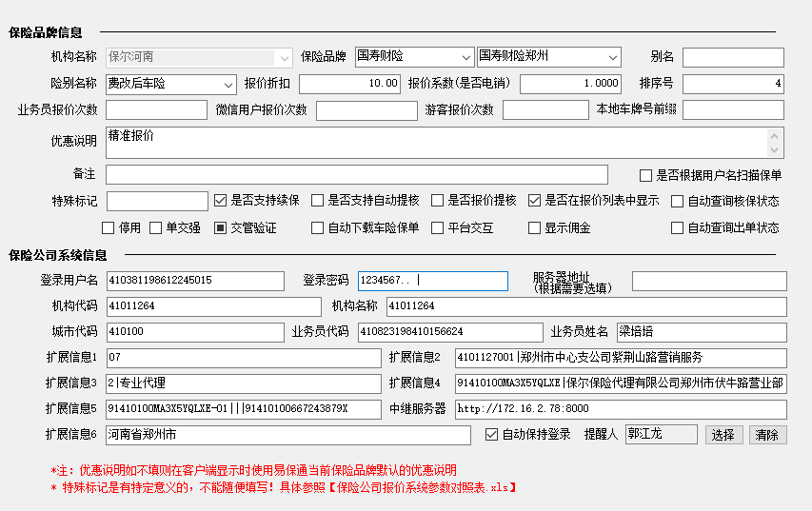Image resolution: width=812 pixels, height=511 pixels.
Task: Click the 清除 button
Action: tap(767, 435)
